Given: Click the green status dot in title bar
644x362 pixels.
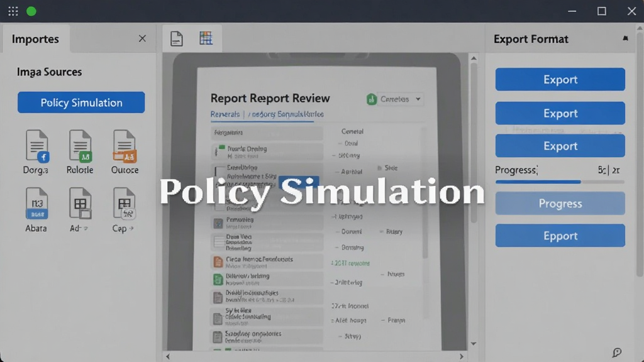Looking at the screenshot, I should point(31,11).
